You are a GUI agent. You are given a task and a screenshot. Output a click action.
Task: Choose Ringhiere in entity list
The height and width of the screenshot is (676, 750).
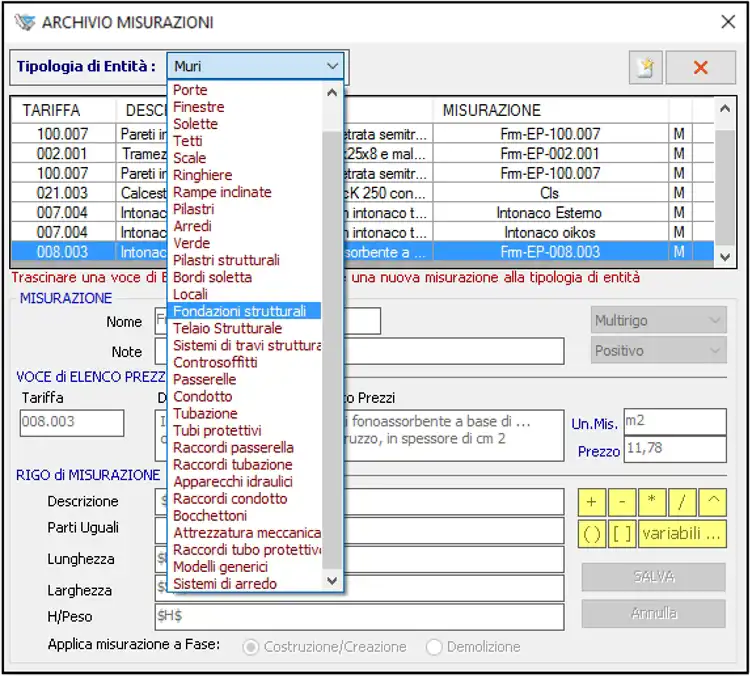tap(245, 175)
